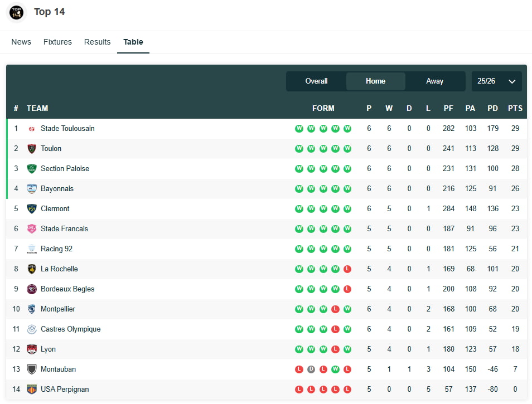Click the Section Paloise club crest

click(x=32, y=168)
